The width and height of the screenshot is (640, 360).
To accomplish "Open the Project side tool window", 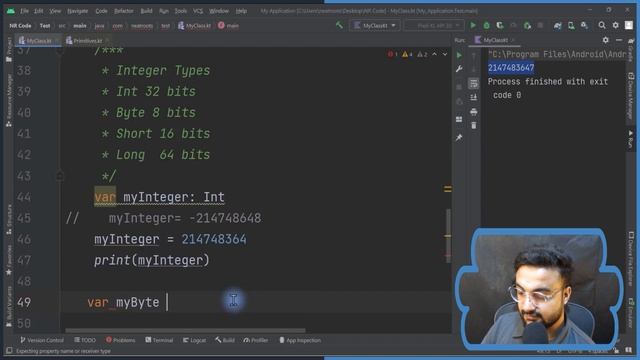I will coord(9,50).
